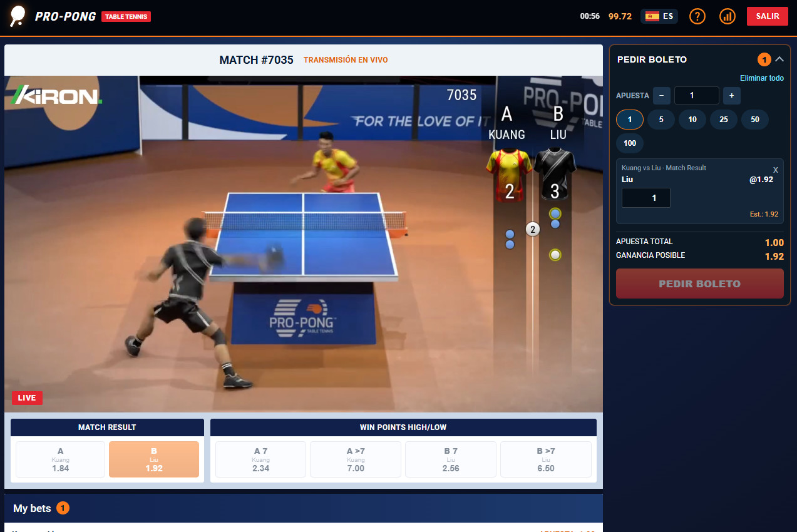Click the APUESTA TOTAL value 1.00
797x532 pixels.
click(x=774, y=243)
